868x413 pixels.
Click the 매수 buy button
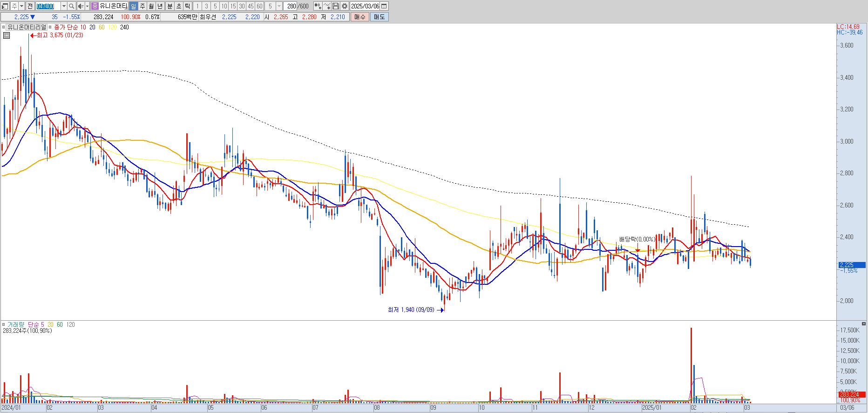tap(360, 17)
